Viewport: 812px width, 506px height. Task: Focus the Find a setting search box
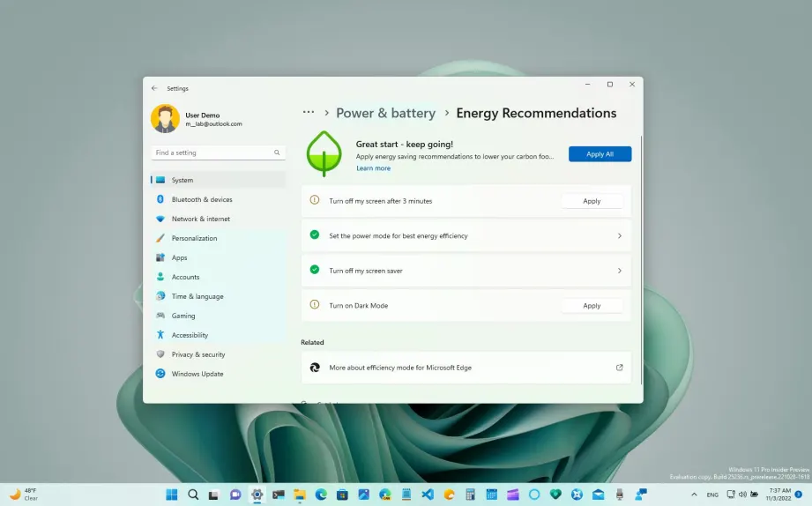pyautogui.click(x=218, y=153)
